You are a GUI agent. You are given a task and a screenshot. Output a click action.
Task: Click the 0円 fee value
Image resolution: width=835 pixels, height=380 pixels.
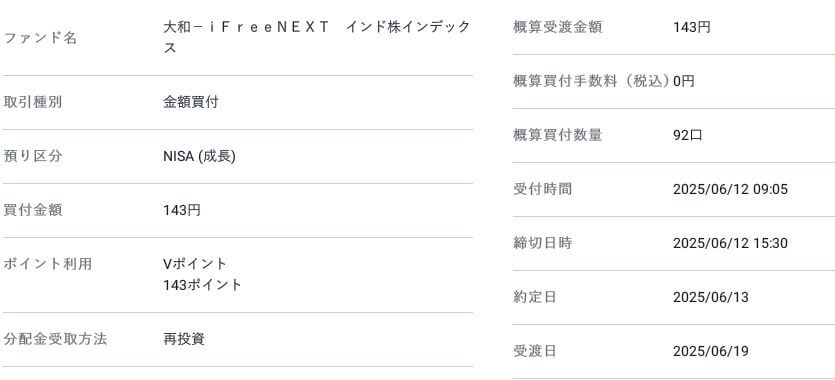coord(683,81)
